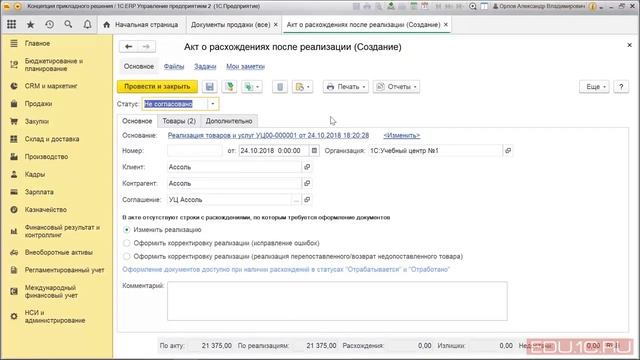Open Мои заметки link
Viewport: 640px width, 360px height.
click(x=245, y=67)
